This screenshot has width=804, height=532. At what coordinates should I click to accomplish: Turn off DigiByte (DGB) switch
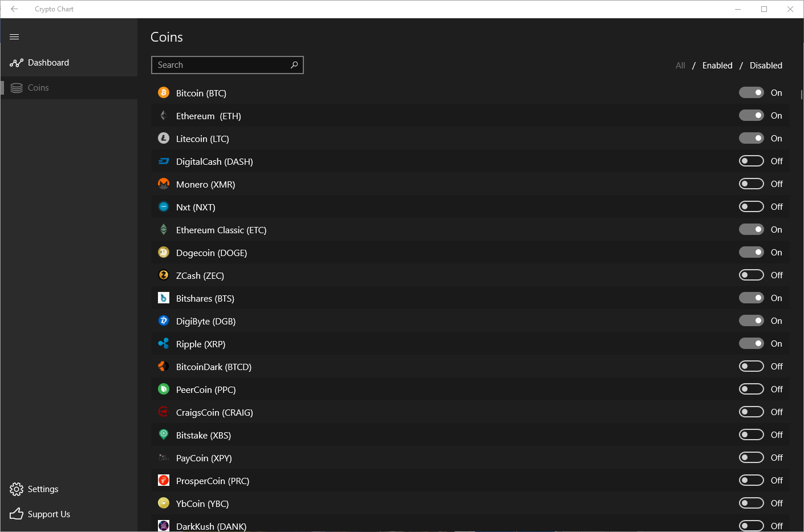click(752, 320)
